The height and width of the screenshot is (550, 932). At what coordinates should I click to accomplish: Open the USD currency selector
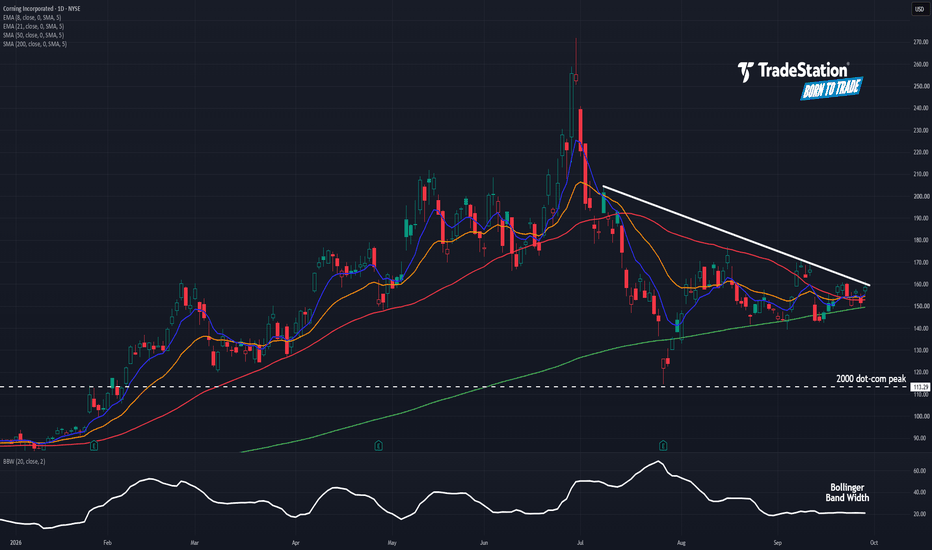click(919, 9)
